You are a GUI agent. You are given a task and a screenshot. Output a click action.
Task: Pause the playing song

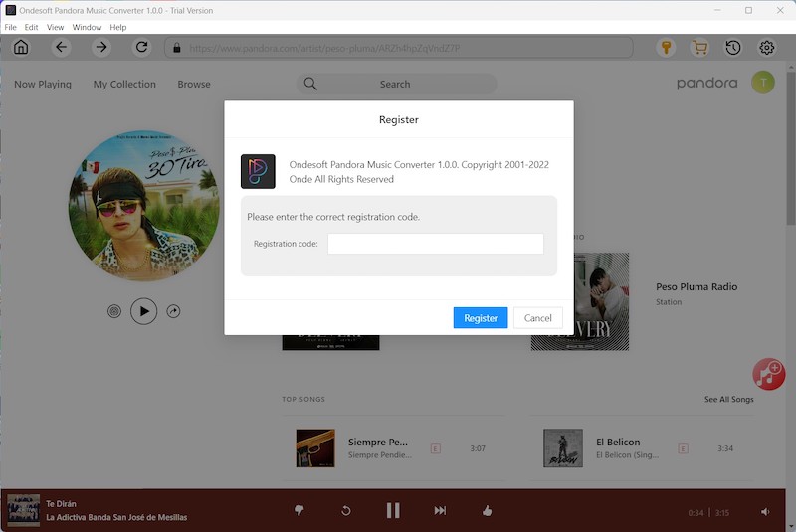click(393, 510)
